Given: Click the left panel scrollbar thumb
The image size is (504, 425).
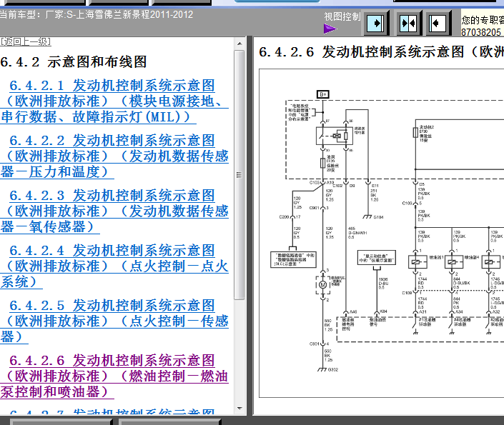Looking at the screenshot, I should point(239,175).
